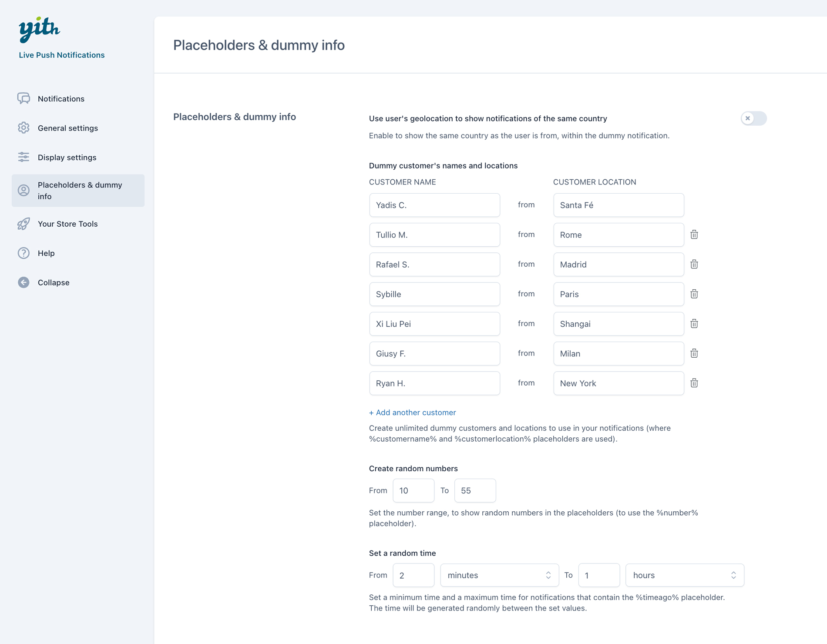Edit the Ryan H. name field

coord(434,383)
